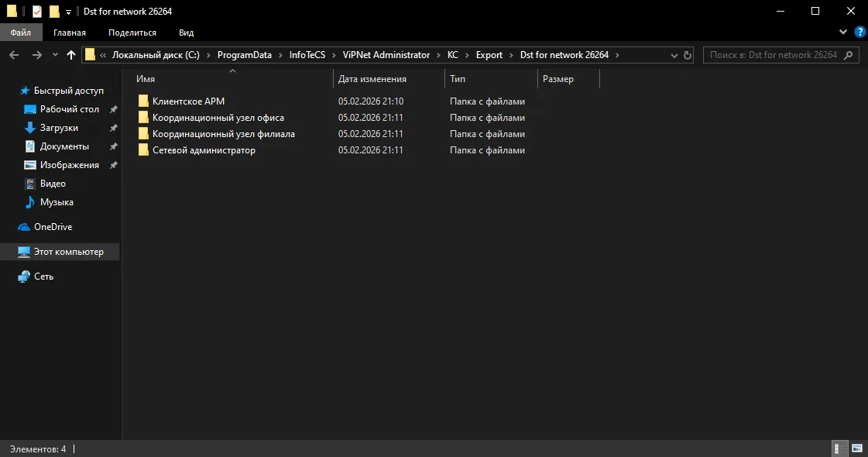Unpin Изображения using its pin icon
This screenshot has width=868, height=457.
click(x=114, y=165)
